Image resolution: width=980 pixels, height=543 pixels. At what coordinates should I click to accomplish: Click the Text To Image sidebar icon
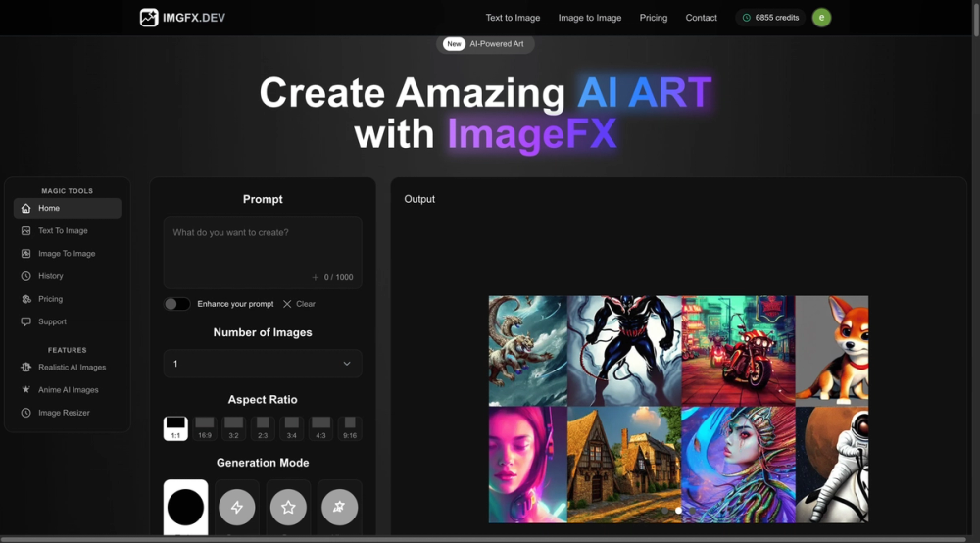(25, 230)
